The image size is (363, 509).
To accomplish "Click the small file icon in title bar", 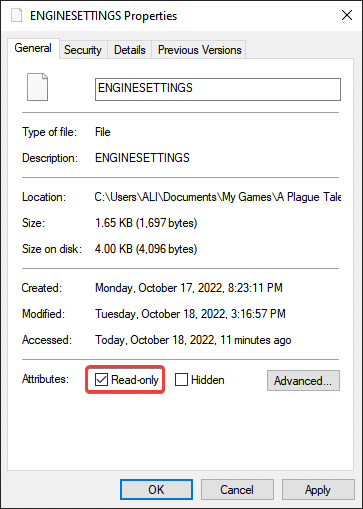I will (x=16, y=15).
